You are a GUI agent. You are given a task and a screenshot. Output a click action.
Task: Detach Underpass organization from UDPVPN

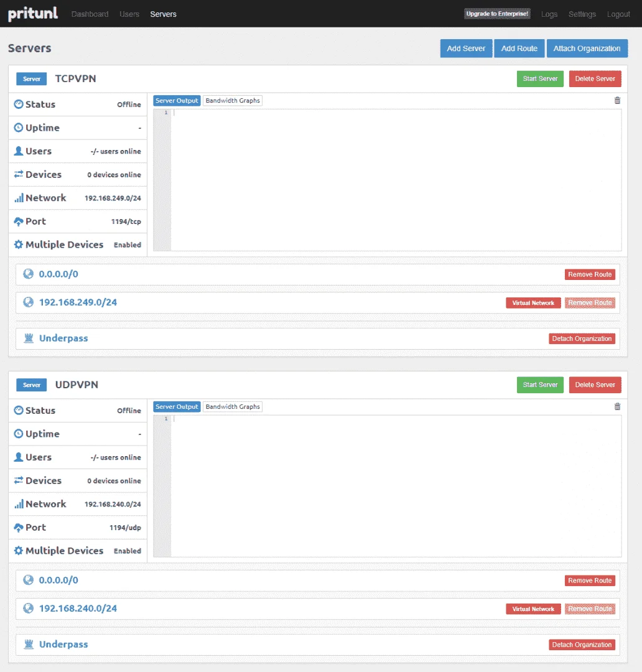click(582, 645)
